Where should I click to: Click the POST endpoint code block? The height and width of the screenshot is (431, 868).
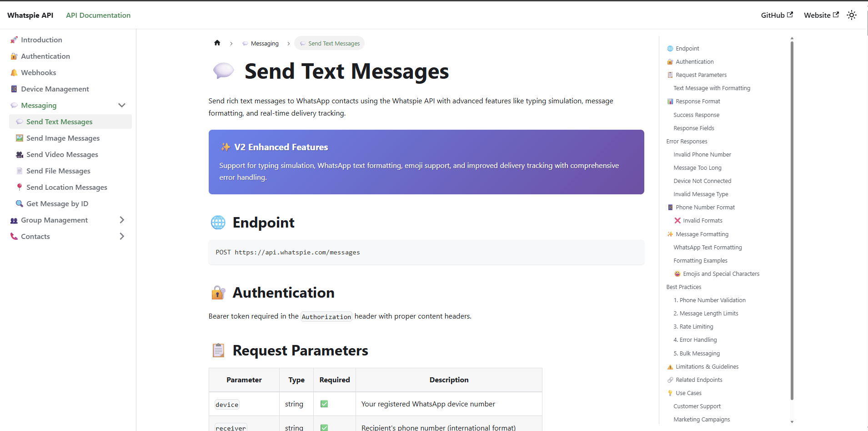426,252
